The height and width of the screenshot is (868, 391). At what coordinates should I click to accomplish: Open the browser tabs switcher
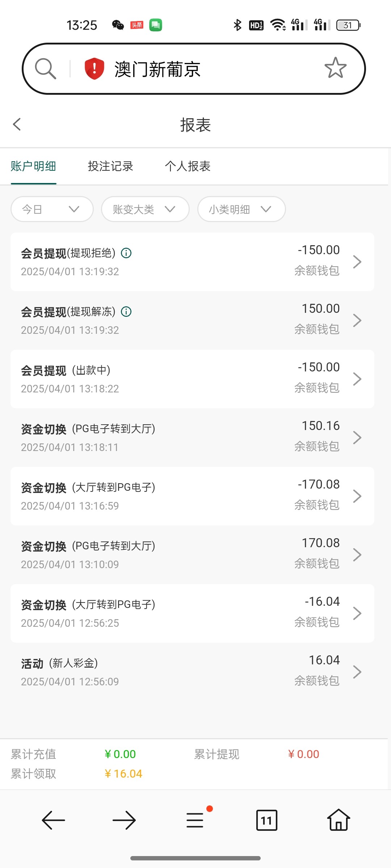tap(266, 820)
